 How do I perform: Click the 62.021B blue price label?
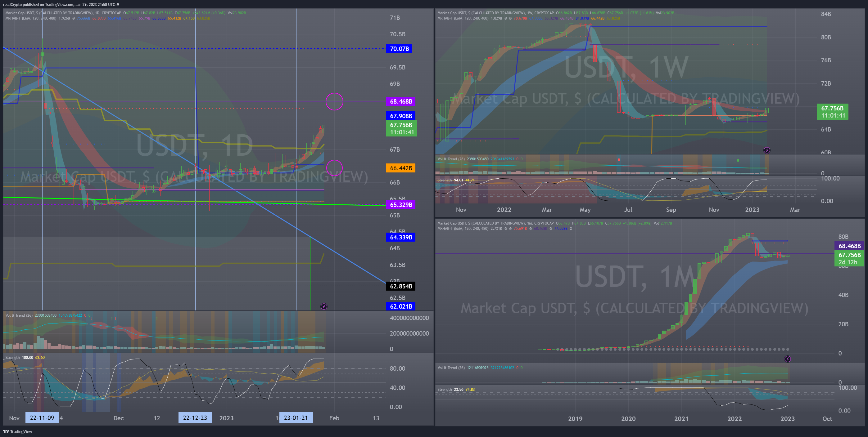pyautogui.click(x=401, y=306)
